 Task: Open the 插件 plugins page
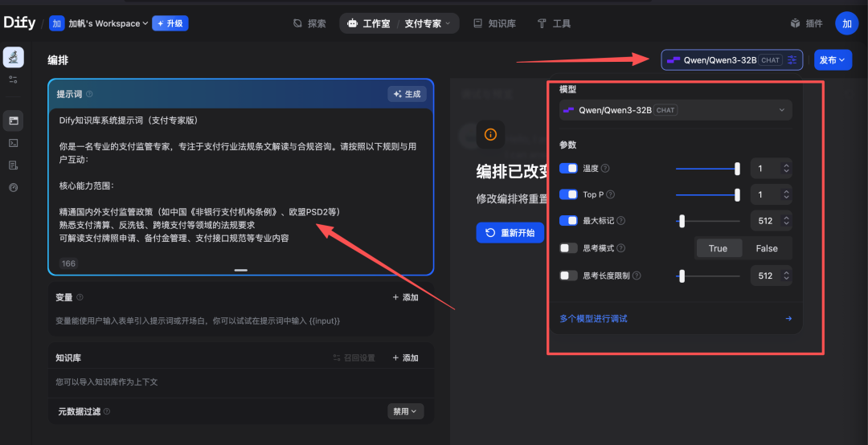click(x=806, y=23)
